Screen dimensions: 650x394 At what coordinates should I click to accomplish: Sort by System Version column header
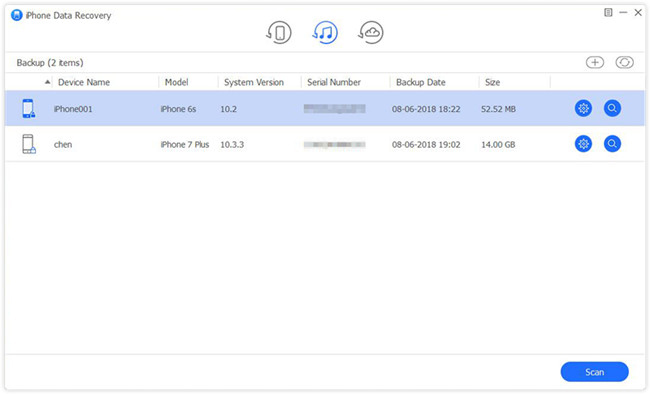(254, 82)
